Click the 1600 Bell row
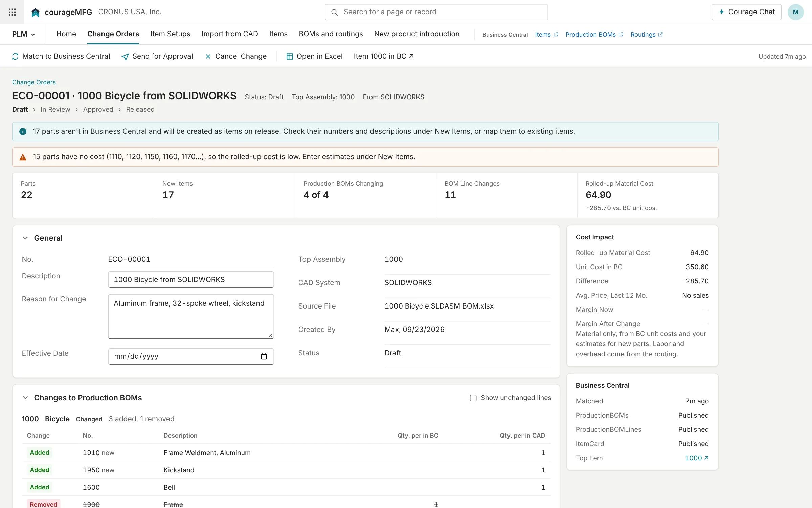812x508 pixels. pyautogui.click(x=286, y=487)
